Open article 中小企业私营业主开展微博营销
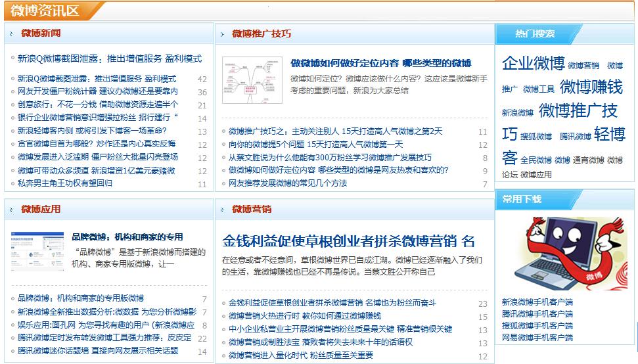Image resolution: width=638 pixels, height=364 pixels. click(340, 329)
